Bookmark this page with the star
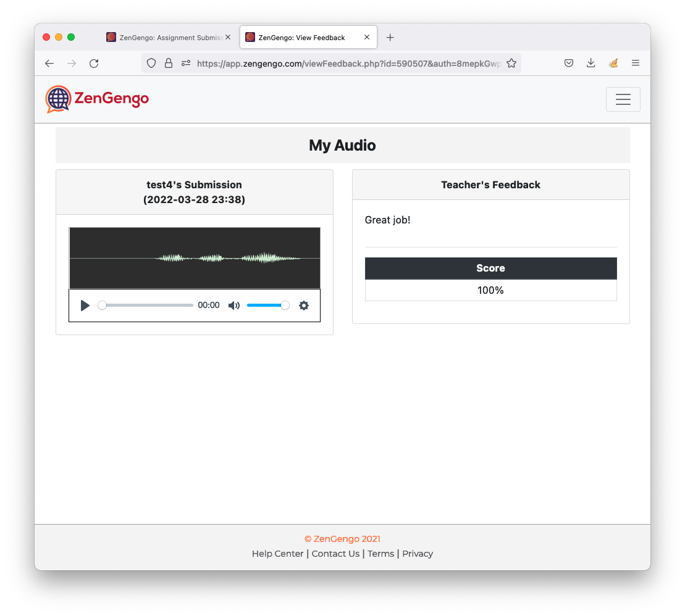The width and height of the screenshot is (685, 616). [x=511, y=64]
